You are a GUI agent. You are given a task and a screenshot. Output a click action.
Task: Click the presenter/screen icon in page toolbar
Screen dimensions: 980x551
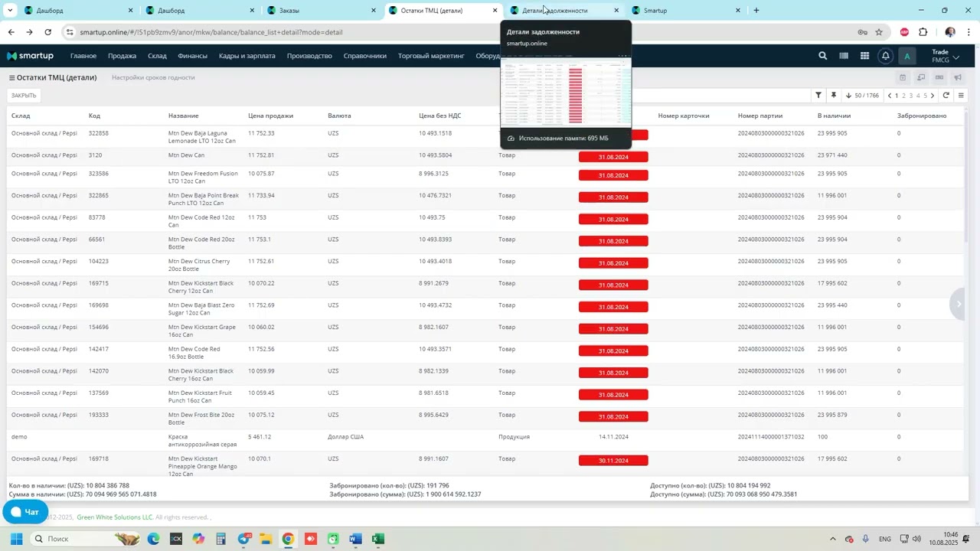pos(921,77)
